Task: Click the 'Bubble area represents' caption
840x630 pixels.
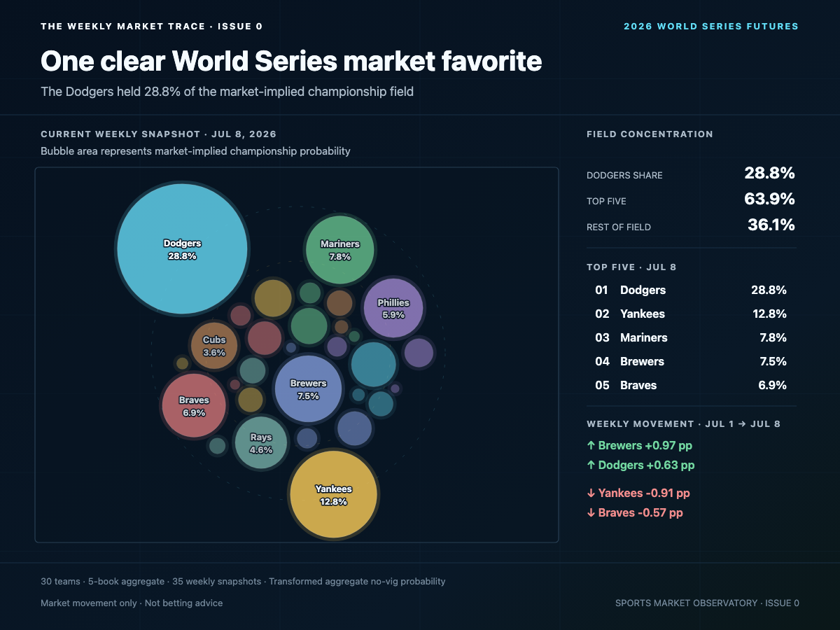Action: pos(195,151)
